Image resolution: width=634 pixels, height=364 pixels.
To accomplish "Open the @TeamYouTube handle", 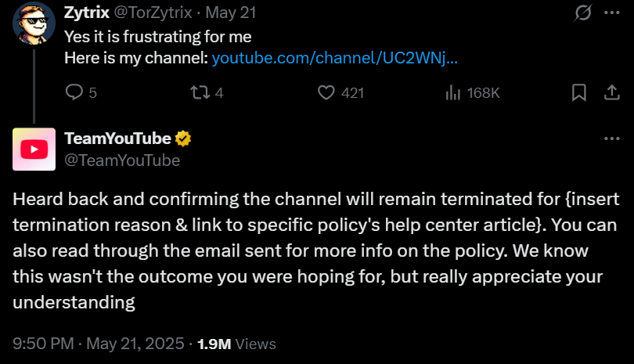I will coord(122,160).
